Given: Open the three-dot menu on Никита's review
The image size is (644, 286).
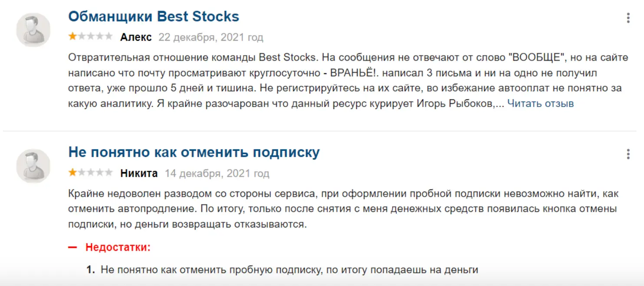Looking at the screenshot, I should tap(628, 154).
